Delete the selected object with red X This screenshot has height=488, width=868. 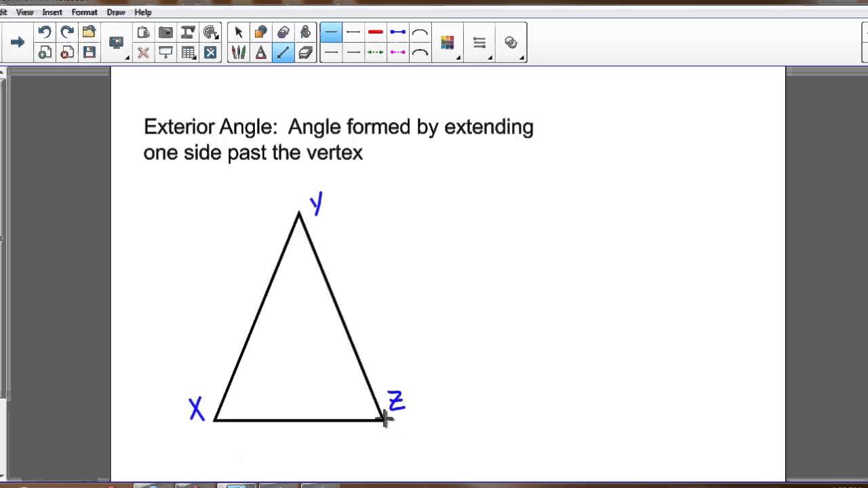pyautogui.click(x=143, y=52)
